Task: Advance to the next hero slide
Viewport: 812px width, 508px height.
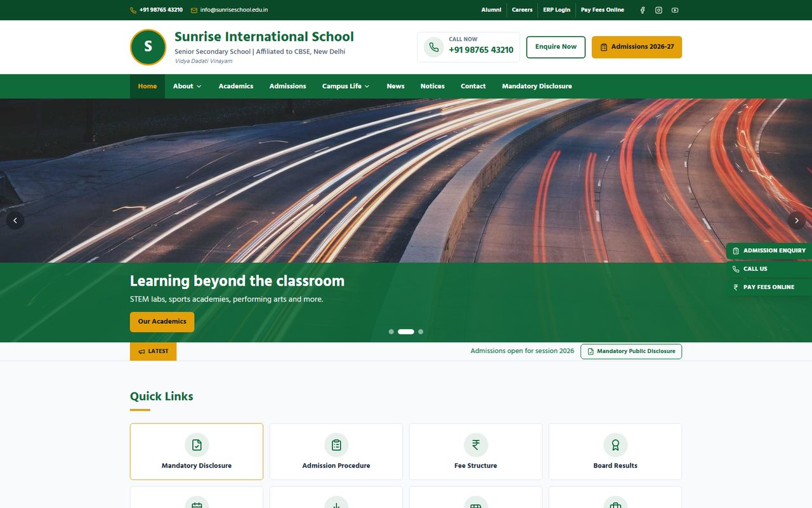Action: point(797,220)
